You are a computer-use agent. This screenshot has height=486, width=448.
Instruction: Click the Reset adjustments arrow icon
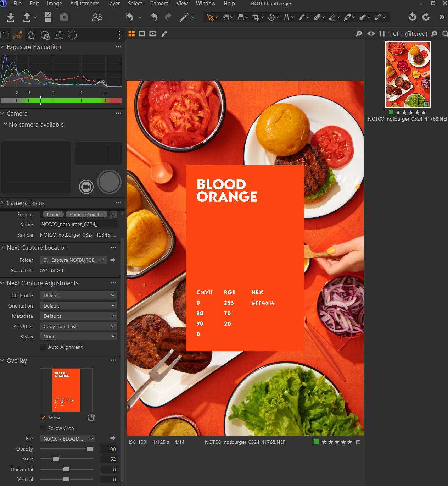pos(130,17)
